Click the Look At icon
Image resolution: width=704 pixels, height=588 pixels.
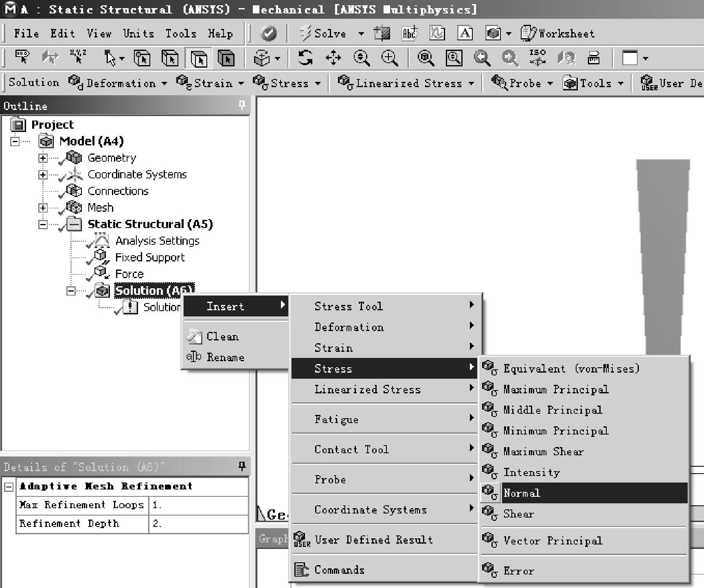566,58
